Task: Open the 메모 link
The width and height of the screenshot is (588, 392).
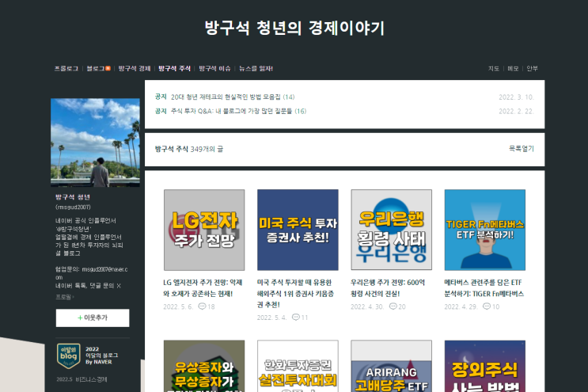Action: click(513, 69)
